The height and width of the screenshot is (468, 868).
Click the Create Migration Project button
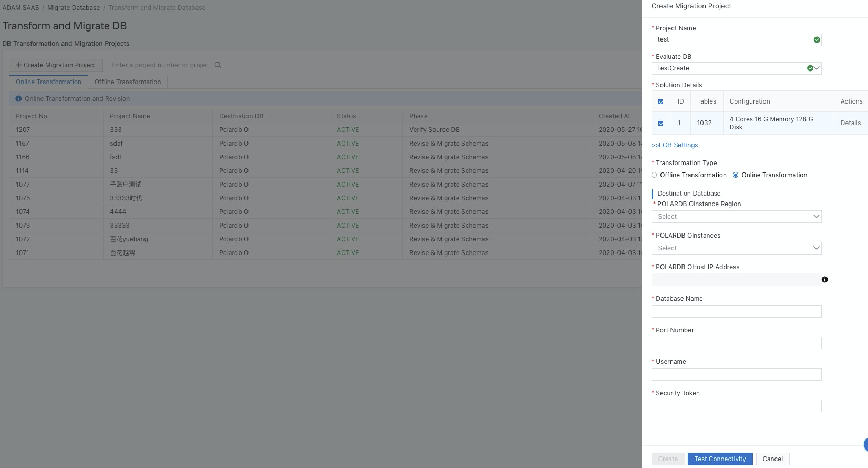[56, 65]
